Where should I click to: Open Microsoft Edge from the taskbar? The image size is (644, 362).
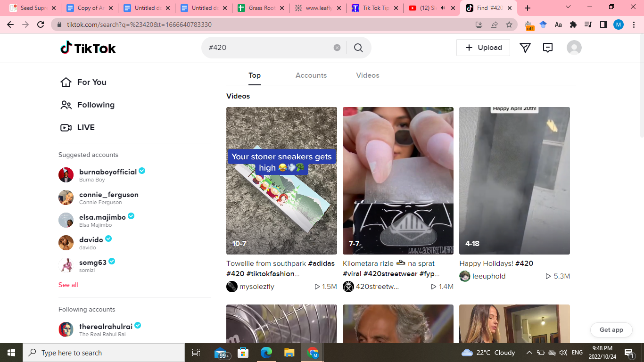click(266, 353)
